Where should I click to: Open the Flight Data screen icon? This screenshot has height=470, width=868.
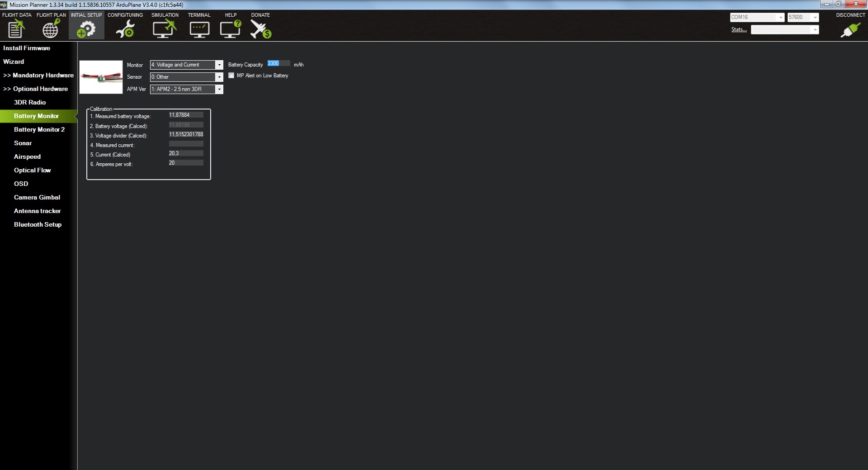tap(16, 29)
